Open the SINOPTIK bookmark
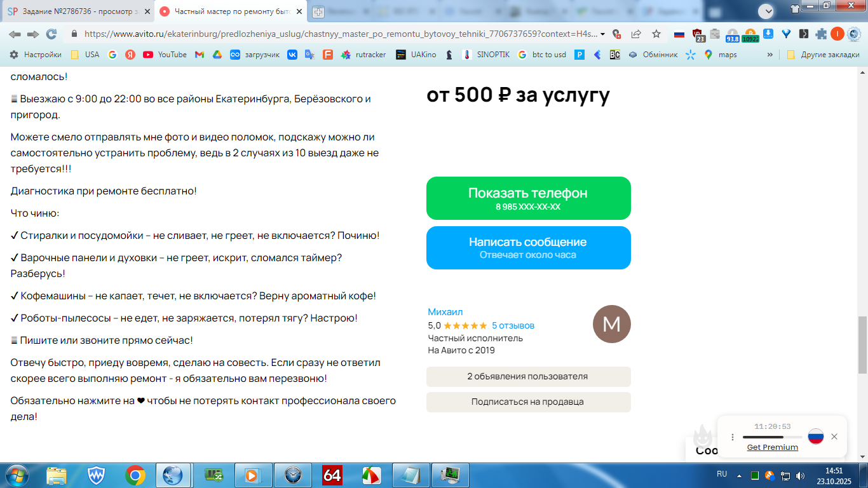 pos(485,55)
